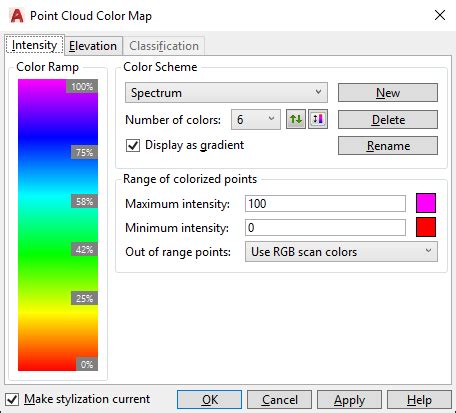Viewport: 456px width, 413px height.
Task: Click the swap color order arrows icon
Action: 296,119
